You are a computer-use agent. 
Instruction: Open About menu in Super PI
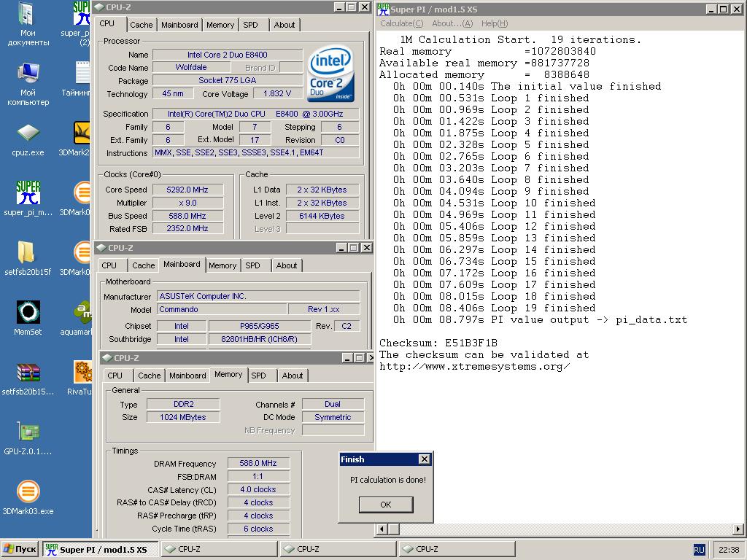pyautogui.click(x=452, y=23)
